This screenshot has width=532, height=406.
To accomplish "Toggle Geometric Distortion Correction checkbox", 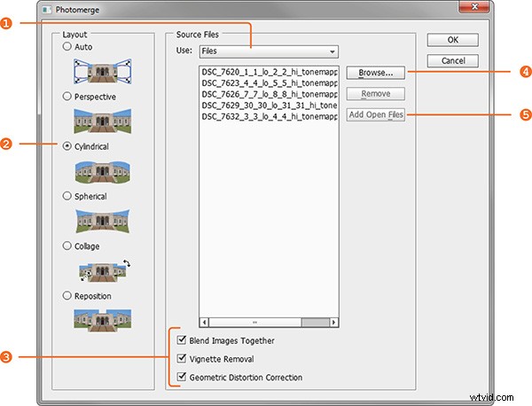I will pos(183,377).
